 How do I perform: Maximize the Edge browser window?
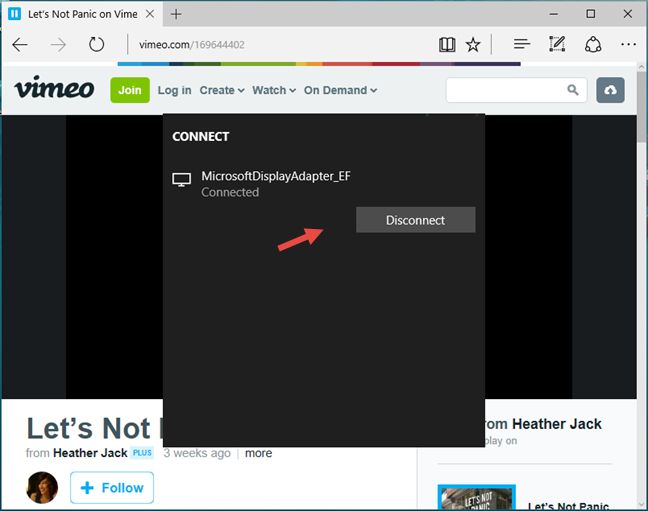[591, 14]
